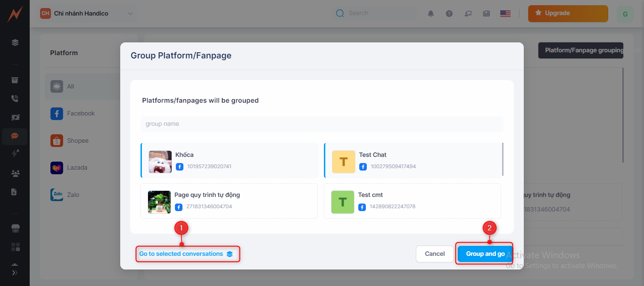Screen dimensions: 644x286
Task: Click the phone call sidebar icon
Action: click(15, 98)
